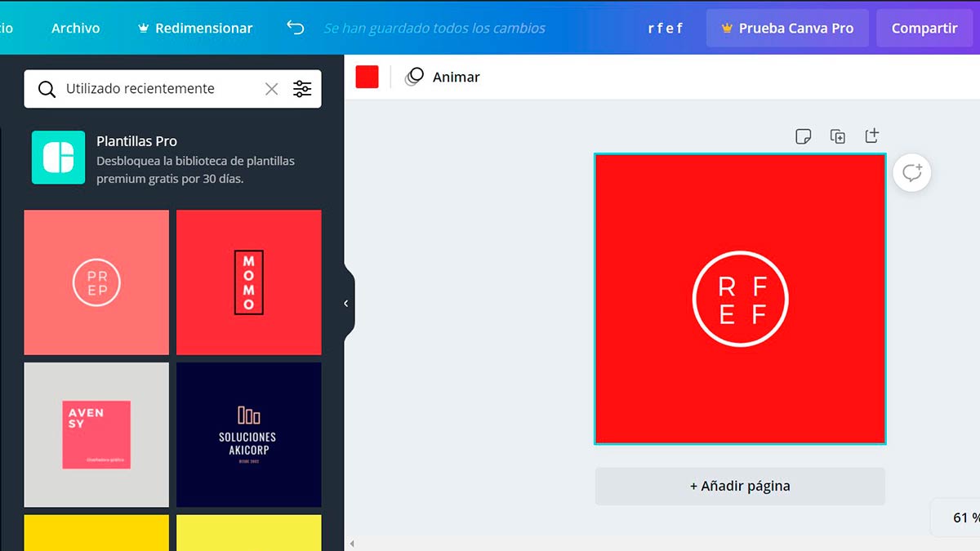Viewport: 980px width, 551px height.
Task: Duplicate the page using copy icon
Action: coord(838,136)
